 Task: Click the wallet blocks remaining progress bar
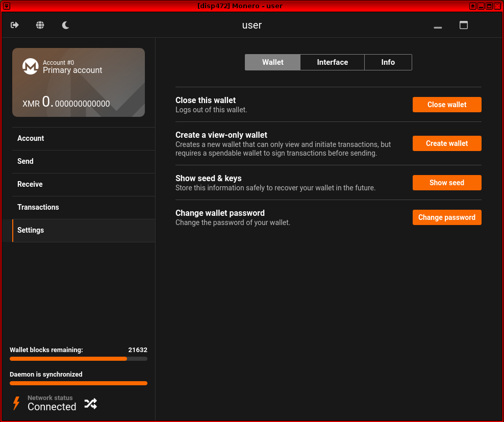[x=79, y=359]
